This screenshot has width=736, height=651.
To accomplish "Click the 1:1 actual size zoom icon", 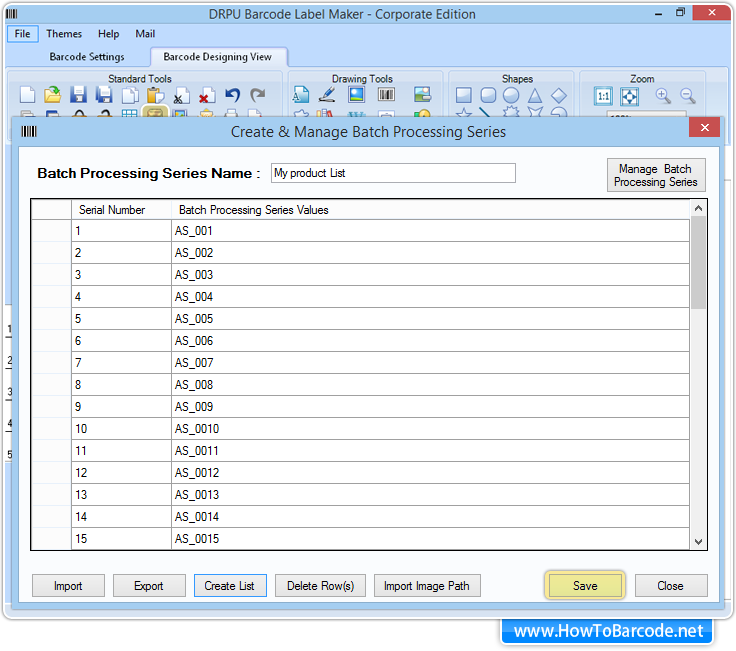I will tap(603, 96).
